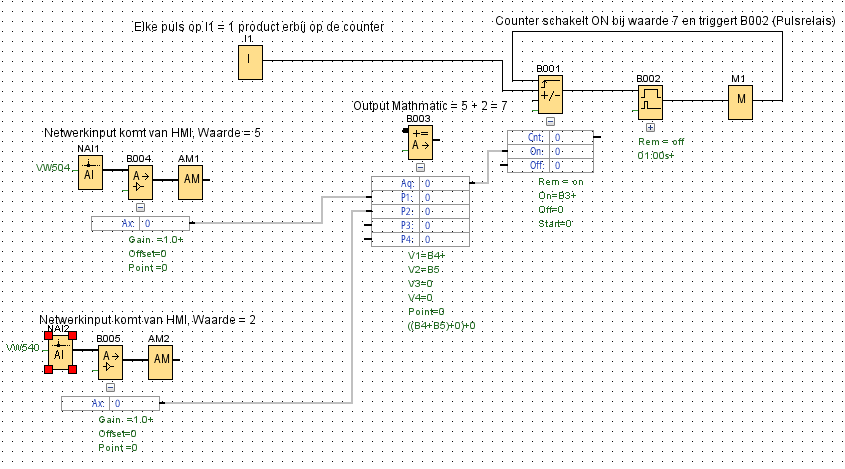The image size is (845, 469).
Task: Select the AM1 analog flag block
Action: point(191,182)
